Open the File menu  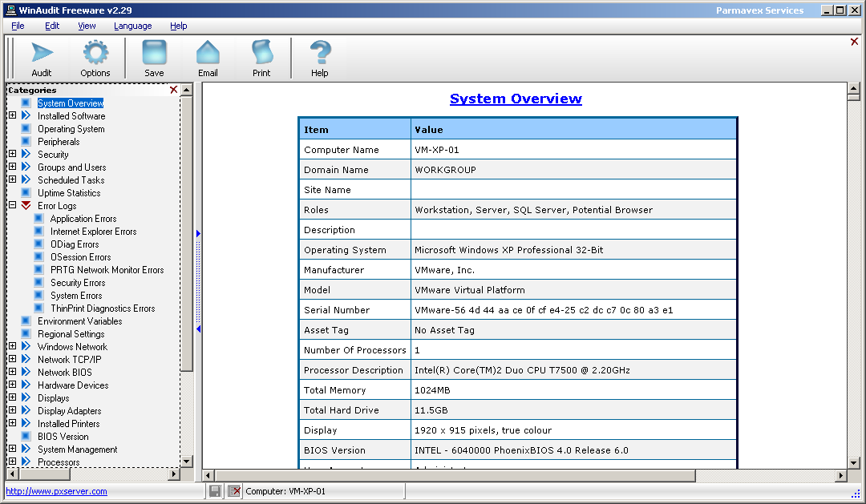[x=18, y=26]
